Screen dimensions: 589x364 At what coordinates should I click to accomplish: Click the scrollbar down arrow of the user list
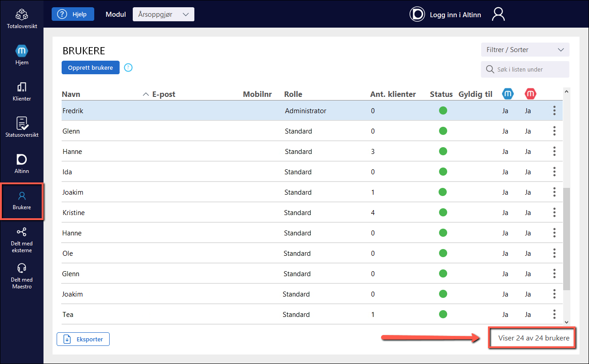coord(566,322)
